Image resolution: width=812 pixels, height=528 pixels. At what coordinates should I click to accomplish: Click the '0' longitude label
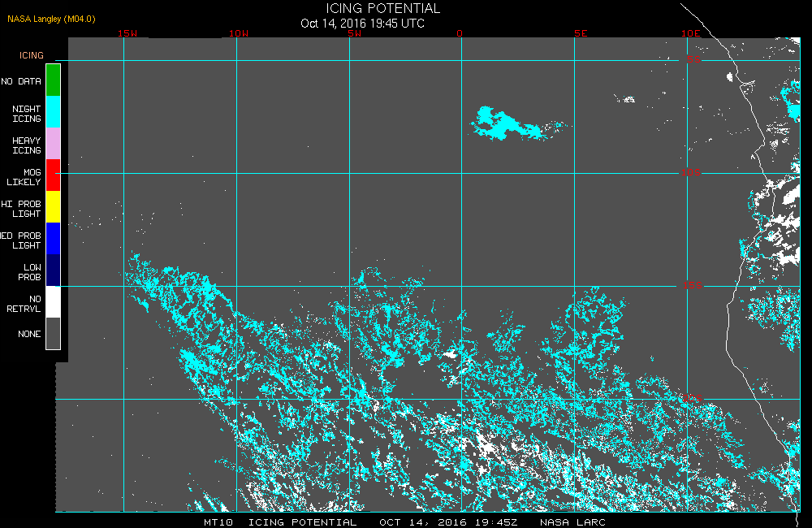(x=460, y=33)
